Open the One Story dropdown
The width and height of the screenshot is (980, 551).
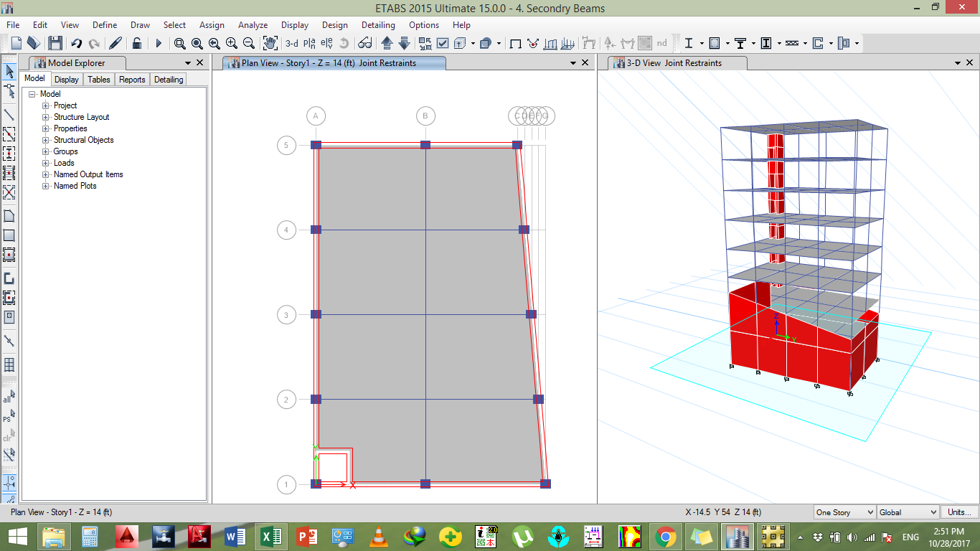pyautogui.click(x=844, y=512)
